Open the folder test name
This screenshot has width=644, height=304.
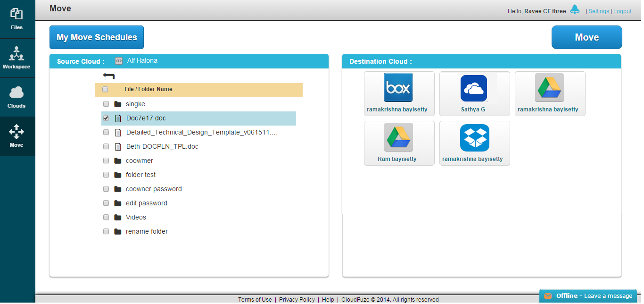[141, 175]
